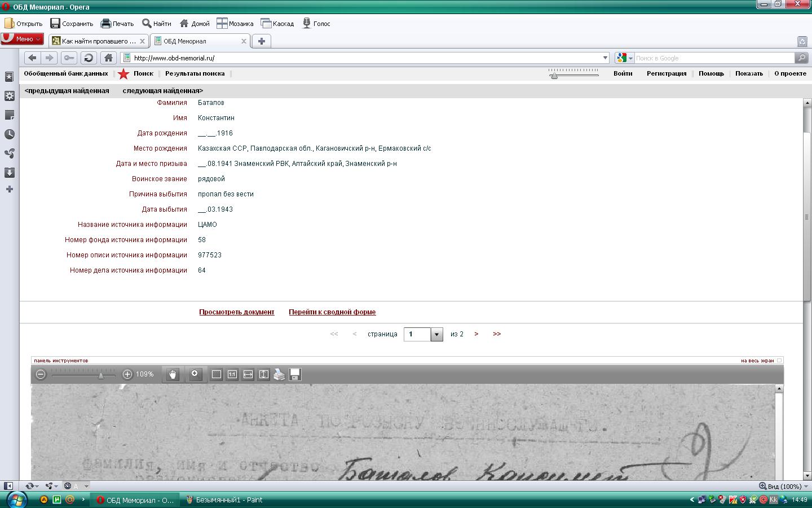Toggle the на весь экран checkbox
Screen dimensions: 812x508
pyautogui.click(x=779, y=361)
